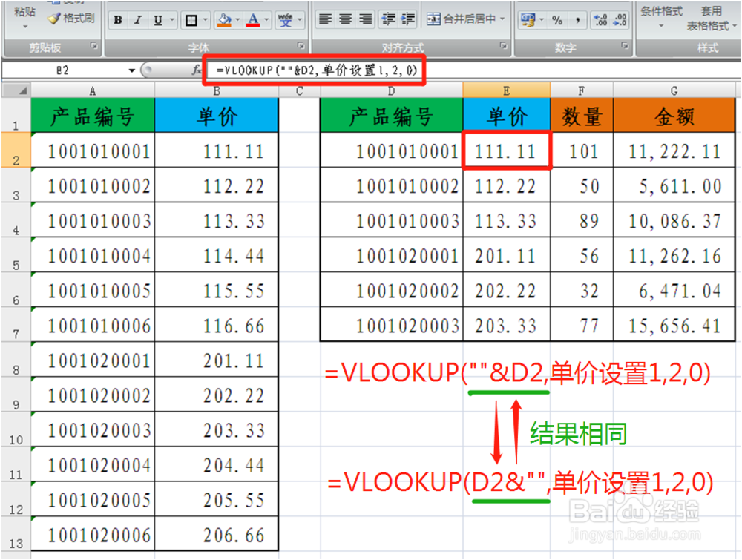Viewport: 742px width, 560px height.
Task: Open the Conditional Formatting (条件格式) menu
Action: (x=660, y=18)
